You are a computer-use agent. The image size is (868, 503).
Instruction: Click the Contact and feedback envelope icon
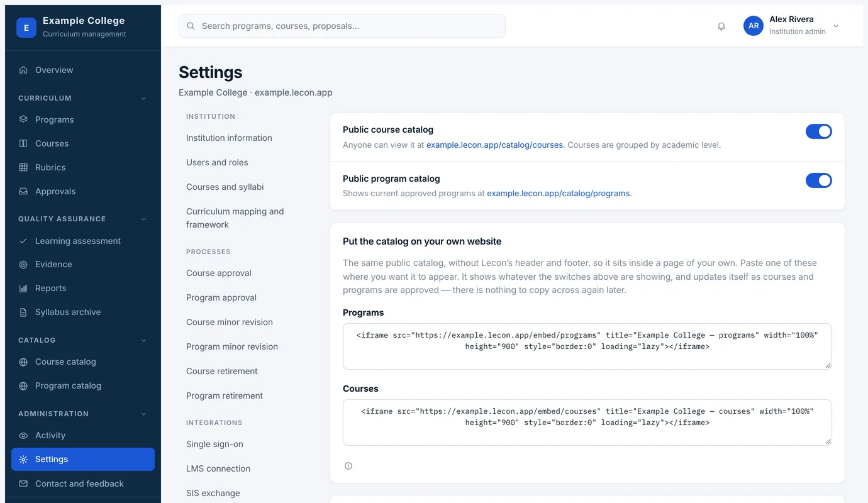click(x=23, y=484)
